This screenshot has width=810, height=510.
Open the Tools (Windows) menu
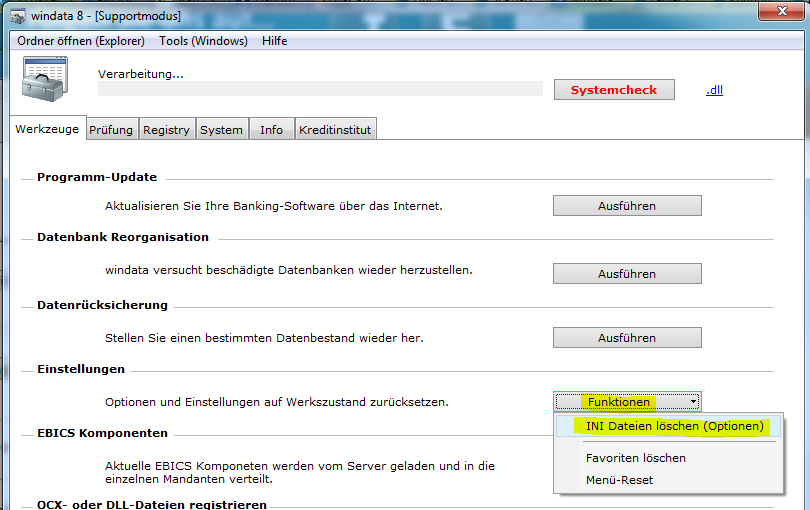pos(203,41)
